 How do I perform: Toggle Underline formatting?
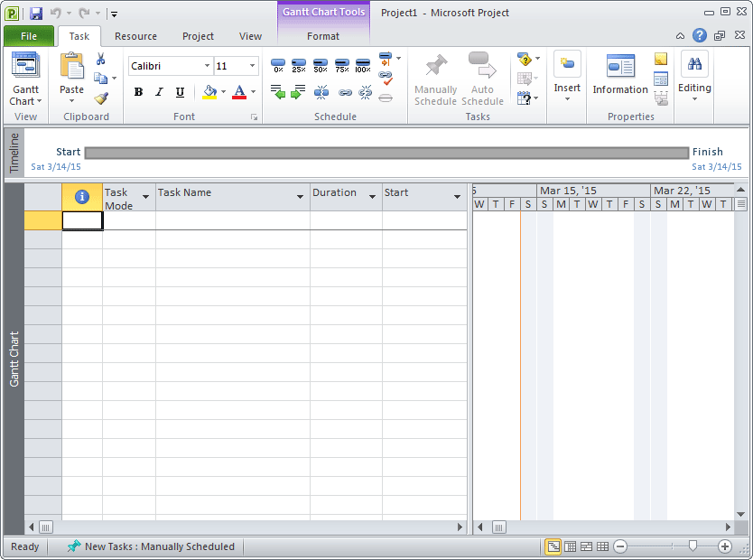click(x=180, y=92)
